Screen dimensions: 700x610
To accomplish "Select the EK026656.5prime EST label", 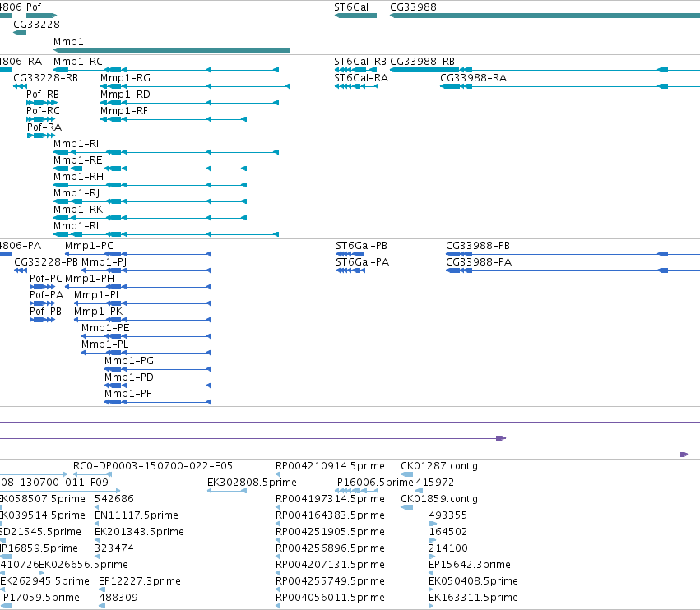I will pyautogui.click(x=83, y=565).
